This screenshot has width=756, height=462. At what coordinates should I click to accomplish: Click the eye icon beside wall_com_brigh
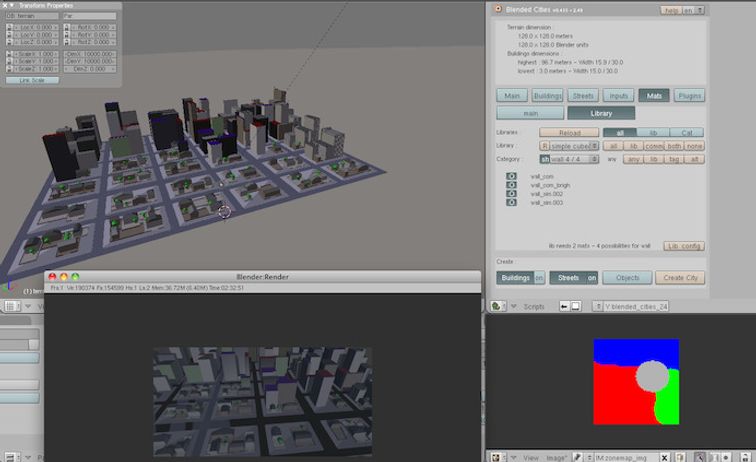[511, 185]
